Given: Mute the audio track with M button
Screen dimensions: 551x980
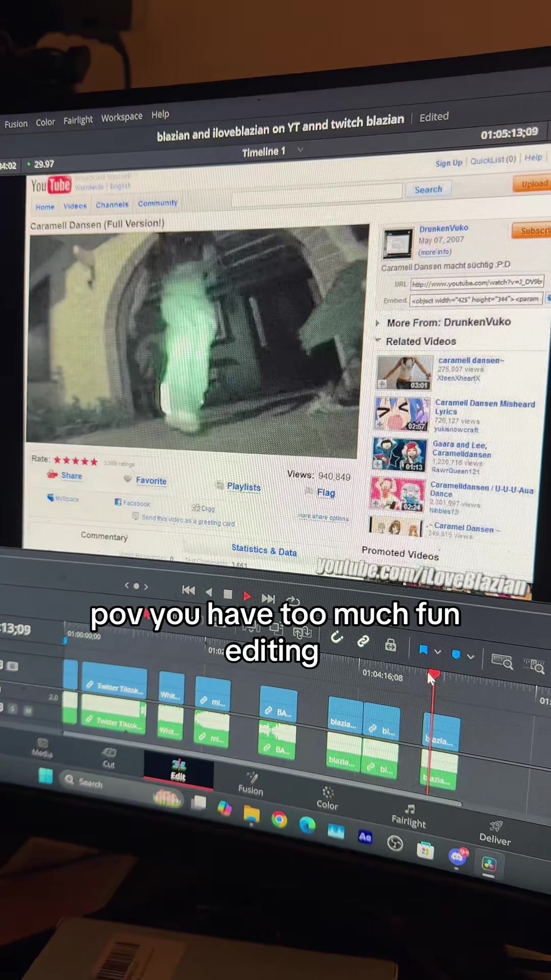Looking at the screenshot, I should coord(28,710).
